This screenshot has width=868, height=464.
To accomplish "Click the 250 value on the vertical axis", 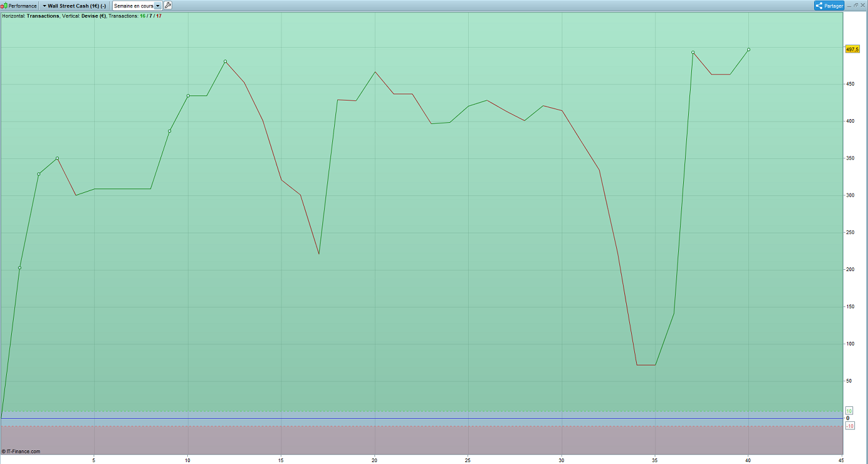I will (851, 233).
